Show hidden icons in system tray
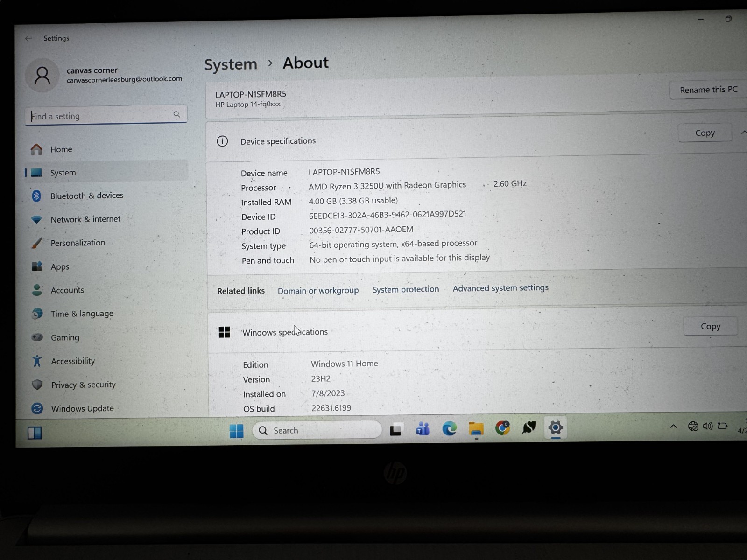The height and width of the screenshot is (560, 747). (x=673, y=426)
